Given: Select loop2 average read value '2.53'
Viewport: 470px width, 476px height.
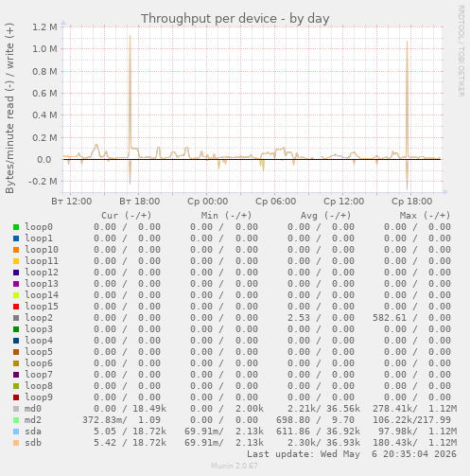Looking at the screenshot, I should 299,318.
